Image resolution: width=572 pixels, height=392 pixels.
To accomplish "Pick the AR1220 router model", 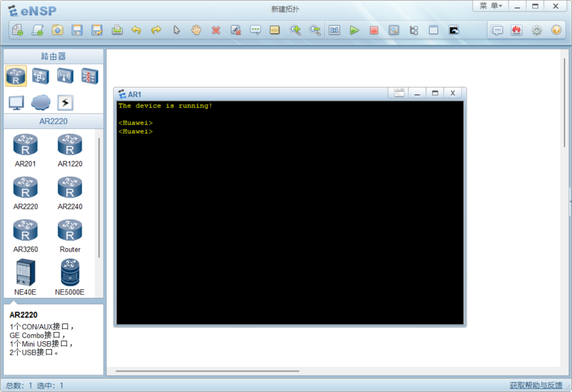I will (70, 150).
